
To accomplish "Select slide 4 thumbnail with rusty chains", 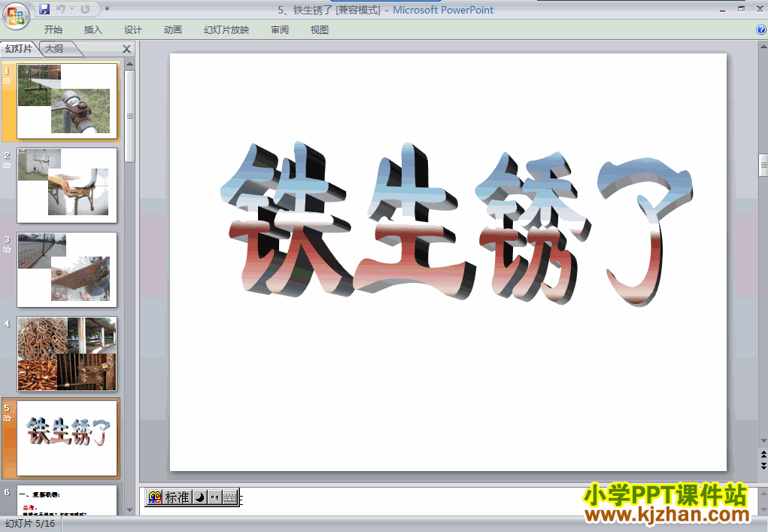I will tap(67, 354).
